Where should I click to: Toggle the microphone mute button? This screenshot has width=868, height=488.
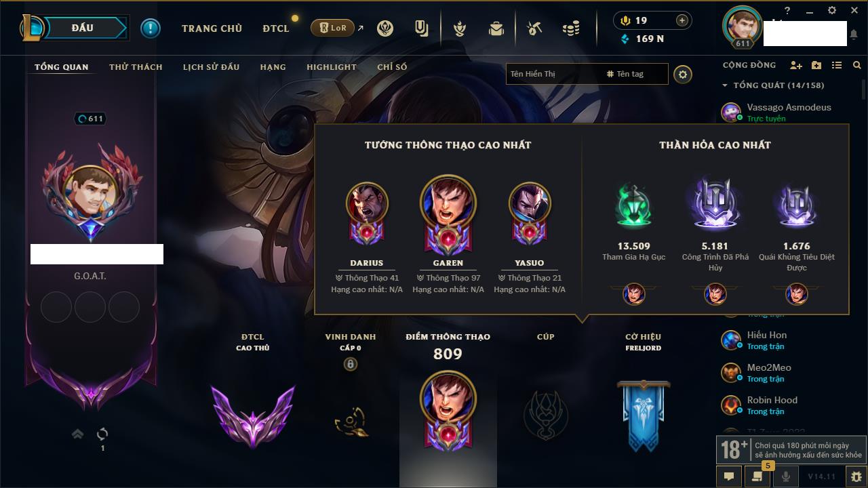point(786,476)
